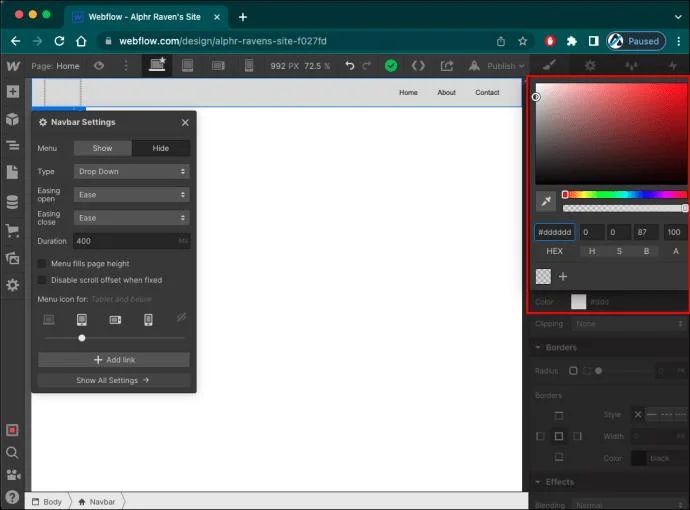This screenshot has height=510, width=690.
Task: Switch to tablet breakpoint in top toolbar
Action: pos(187,66)
